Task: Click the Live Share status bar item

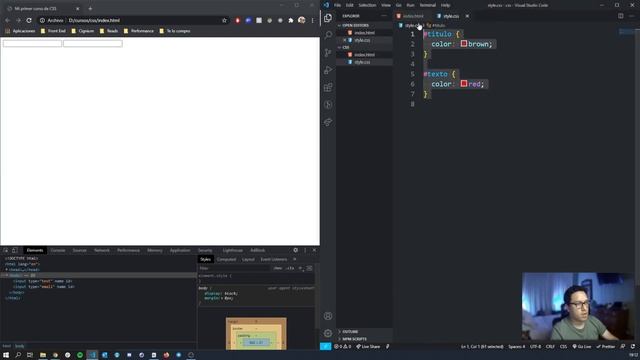Action: (x=368, y=347)
